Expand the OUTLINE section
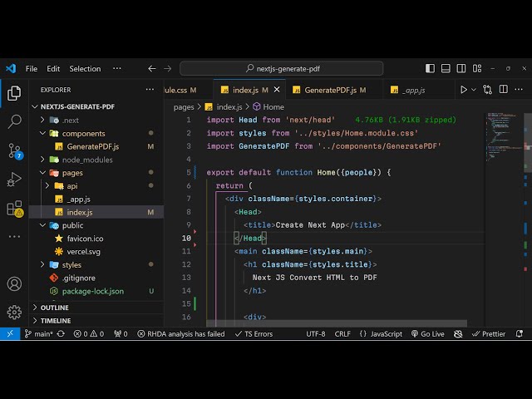 55,308
